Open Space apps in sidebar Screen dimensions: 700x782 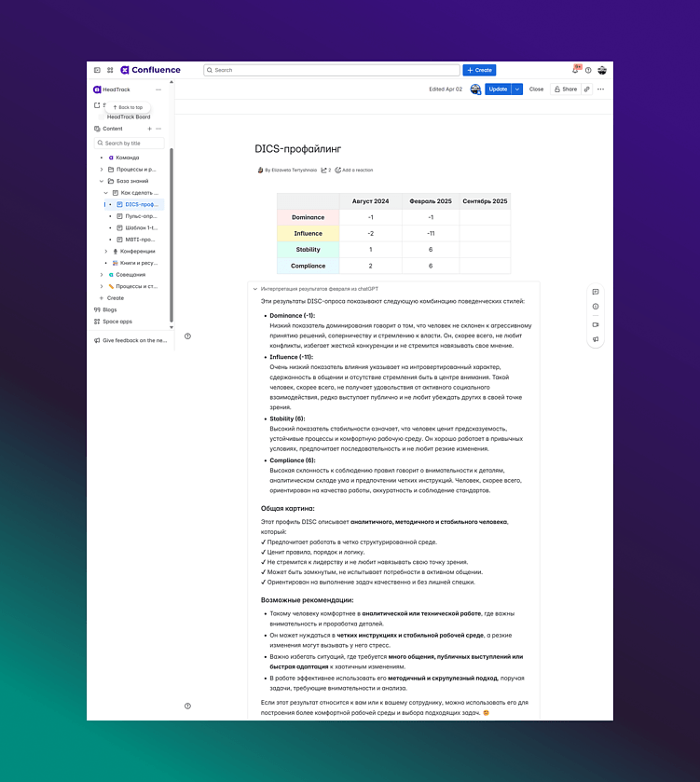pos(113,322)
